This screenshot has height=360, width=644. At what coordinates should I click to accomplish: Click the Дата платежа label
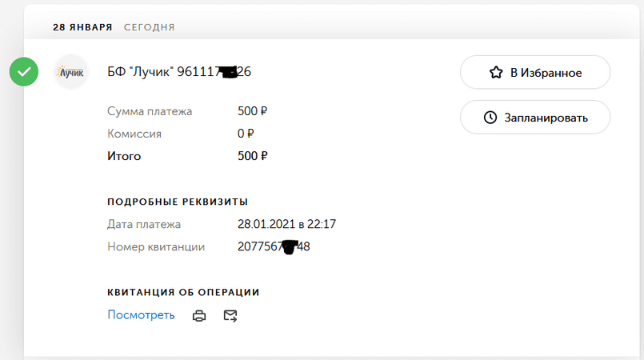point(144,224)
